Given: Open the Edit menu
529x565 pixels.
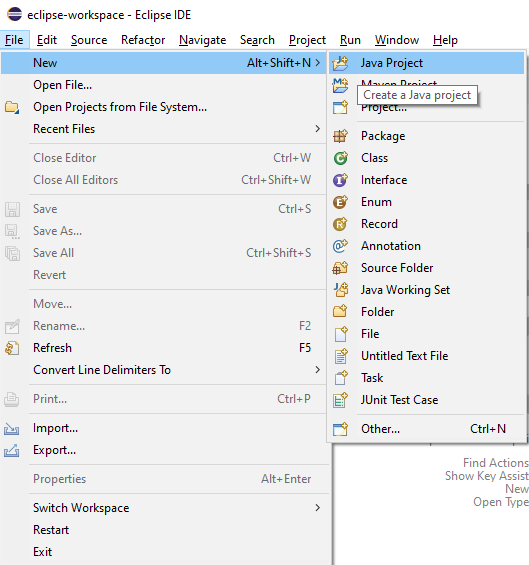Looking at the screenshot, I should pyautogui.click(x=47, y=40).
